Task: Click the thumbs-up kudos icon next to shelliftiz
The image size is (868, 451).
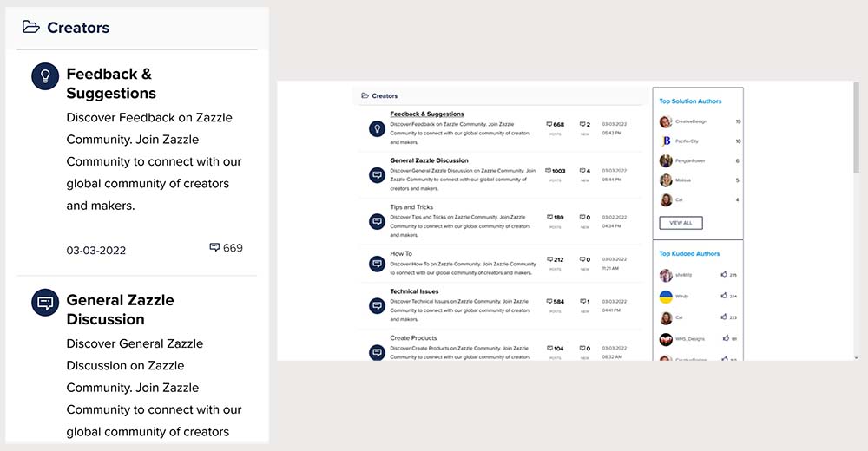Action: point(724,274)
